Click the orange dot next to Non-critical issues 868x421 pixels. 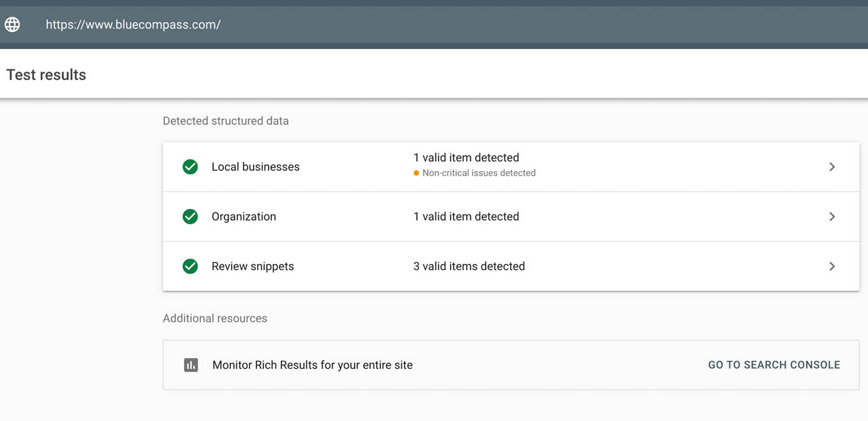click(x=417, y=173)
